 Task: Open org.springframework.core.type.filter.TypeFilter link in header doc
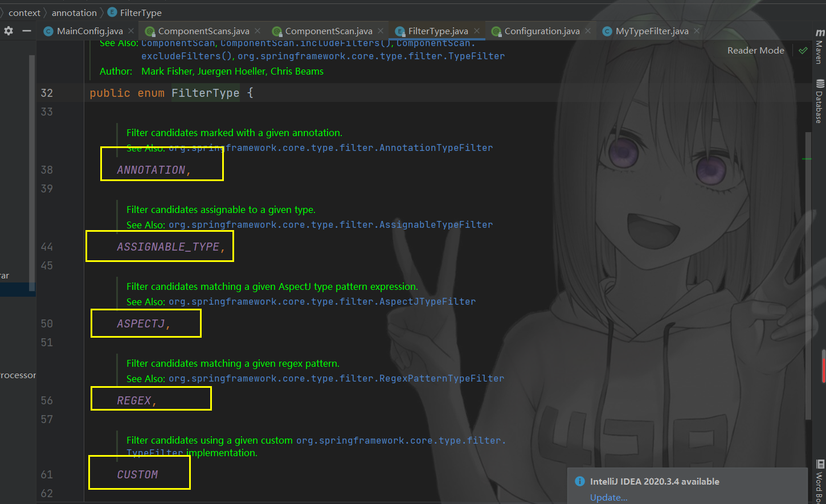(371, 56)
